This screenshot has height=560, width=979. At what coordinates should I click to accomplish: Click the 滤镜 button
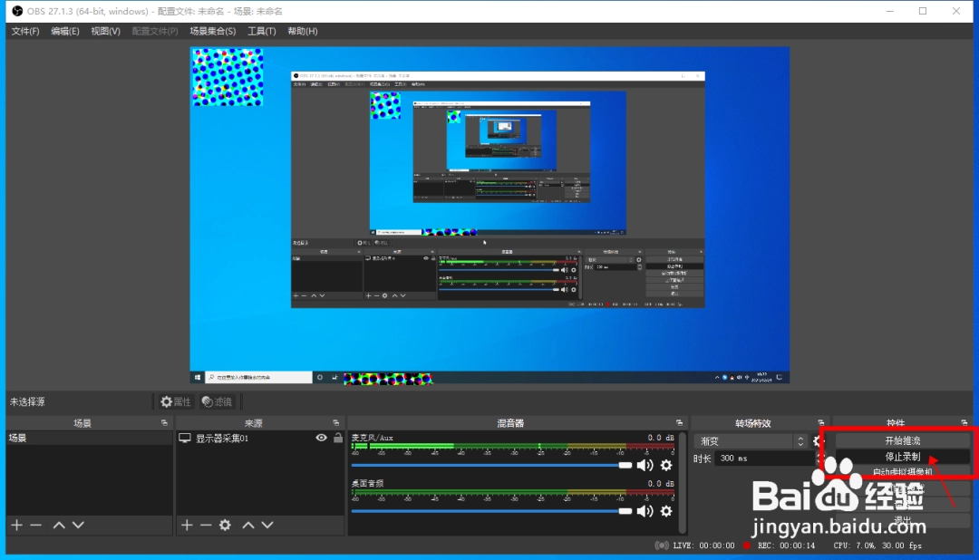(217, 402)
